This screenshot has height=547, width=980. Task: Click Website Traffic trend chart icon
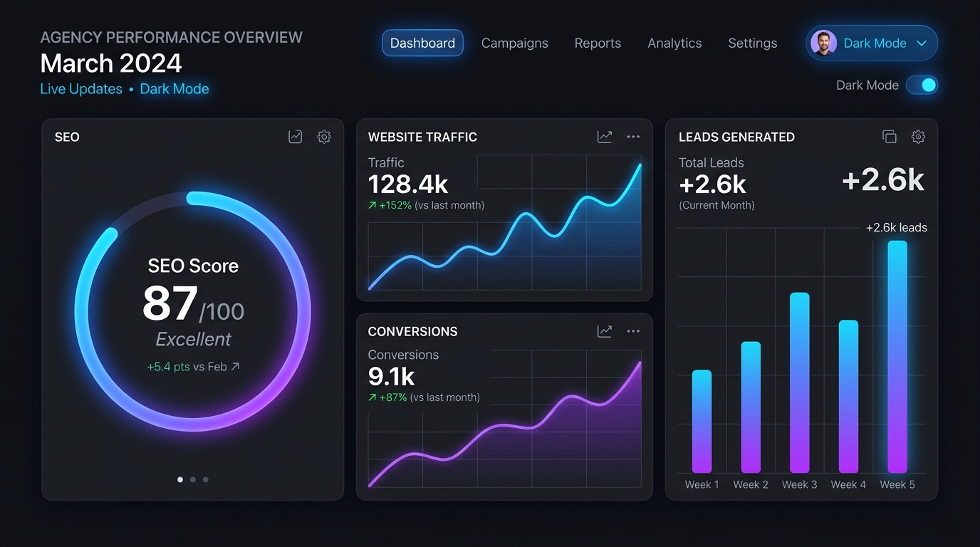(605, 137)
